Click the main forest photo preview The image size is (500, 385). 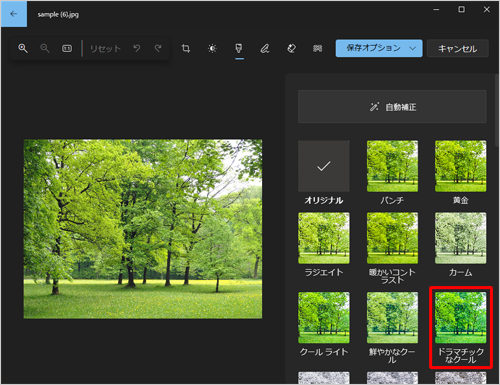[x=143, y=229]
